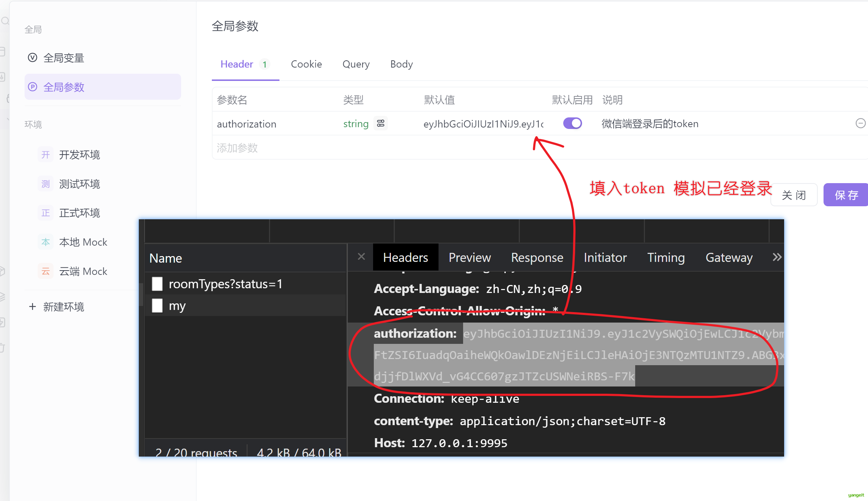The height and width of the screenshot is (501, 868).
Task: Select the roomTypes?status=1 request row
Action: (x=245, y=284)
